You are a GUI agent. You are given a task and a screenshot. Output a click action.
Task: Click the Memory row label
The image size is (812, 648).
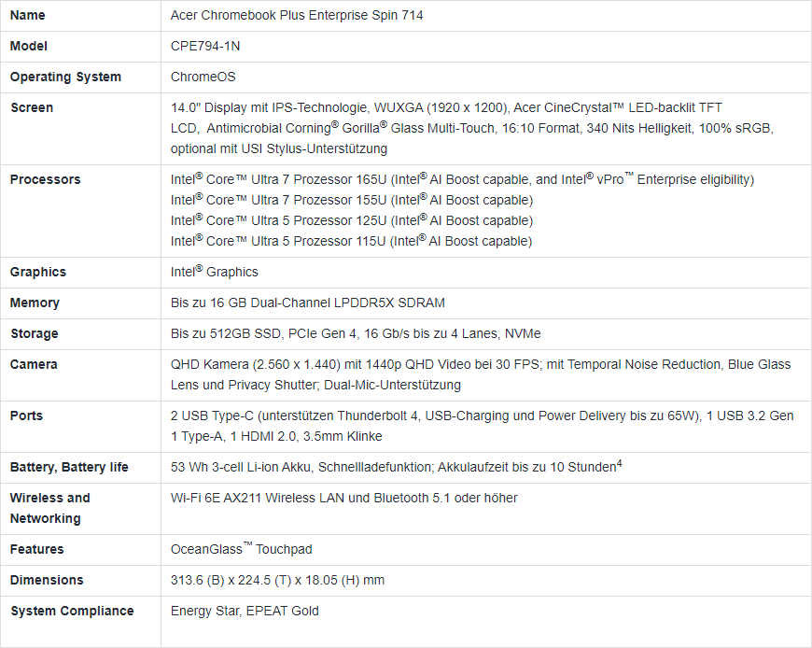[x=35, y=303]
